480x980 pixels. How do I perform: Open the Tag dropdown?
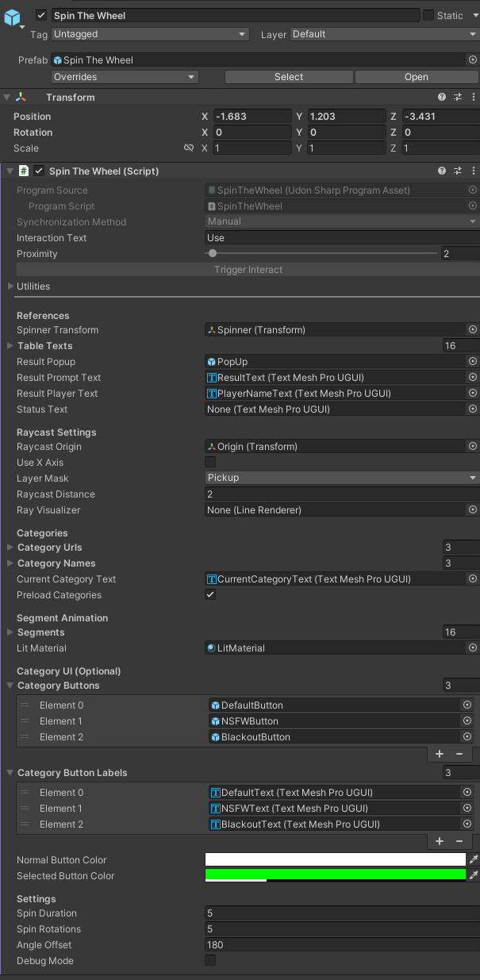tap(150, 34)
